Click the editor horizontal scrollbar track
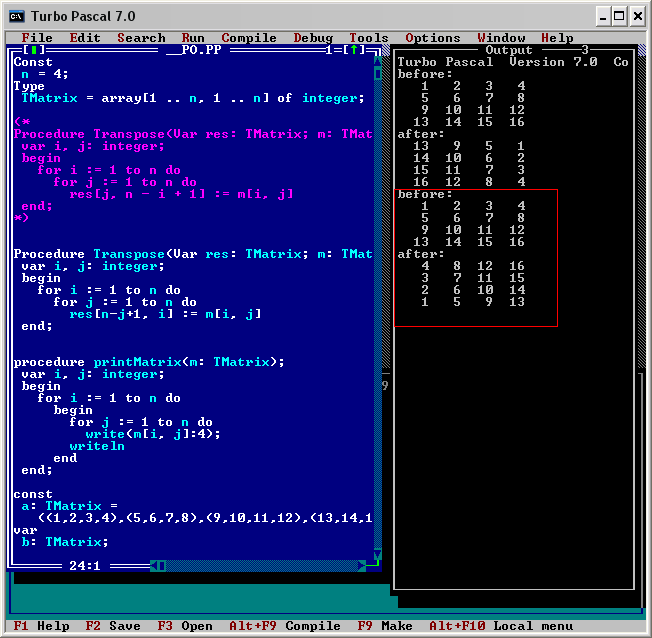652x638 pixels. pyautogui.click(x=260, y=566)
